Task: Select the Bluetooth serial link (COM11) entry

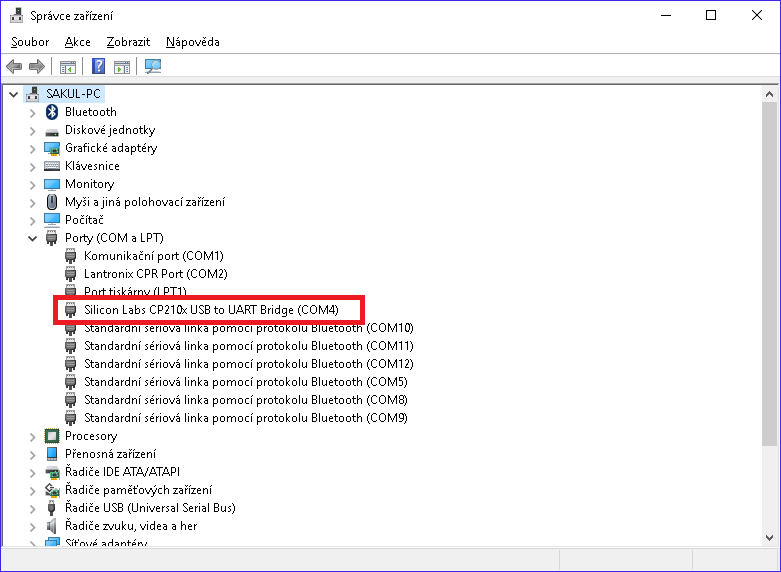Action: [249, 346]
